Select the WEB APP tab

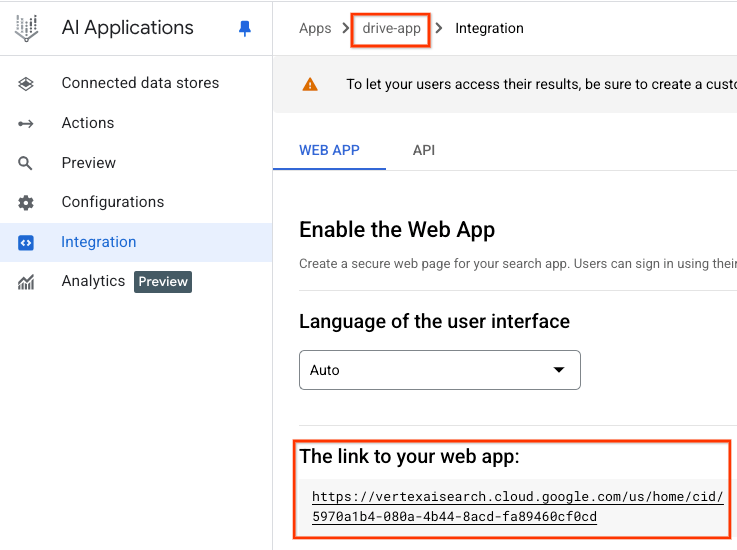point(329,150)
